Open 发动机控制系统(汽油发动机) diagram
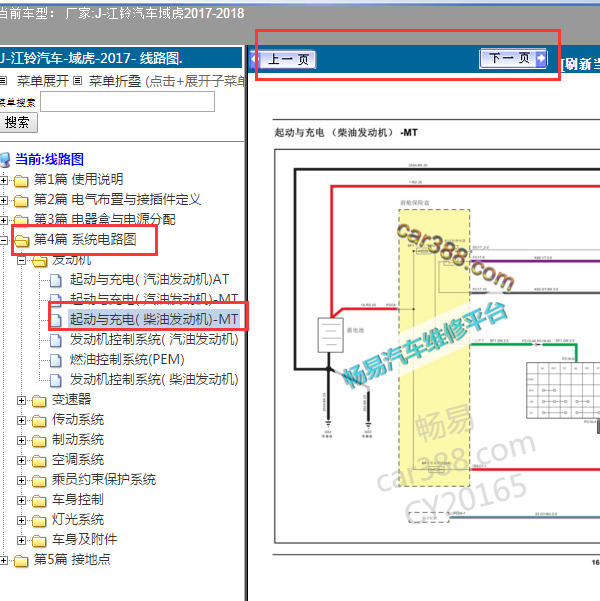The image size is (600, 601). click(154, 339)
